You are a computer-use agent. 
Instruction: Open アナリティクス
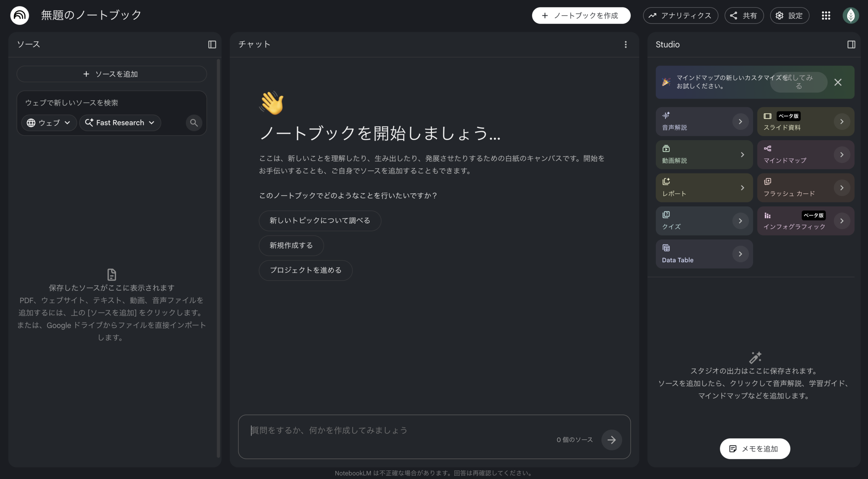[680, 15]
